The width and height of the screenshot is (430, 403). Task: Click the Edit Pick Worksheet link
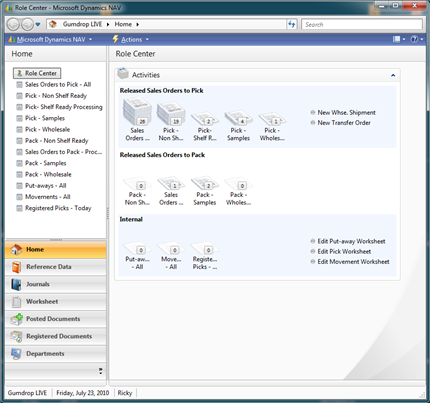click(x=344, y=252)
